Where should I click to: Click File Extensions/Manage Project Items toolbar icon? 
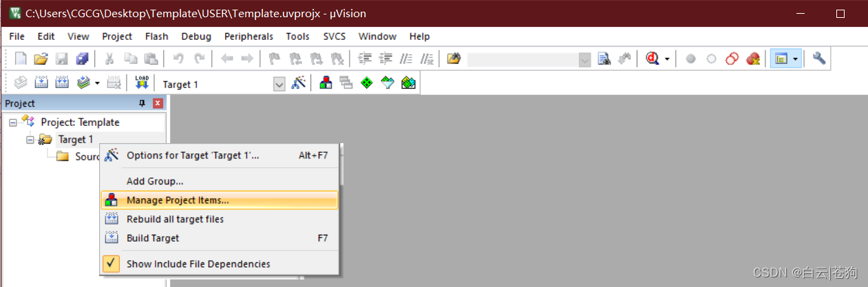326,83
